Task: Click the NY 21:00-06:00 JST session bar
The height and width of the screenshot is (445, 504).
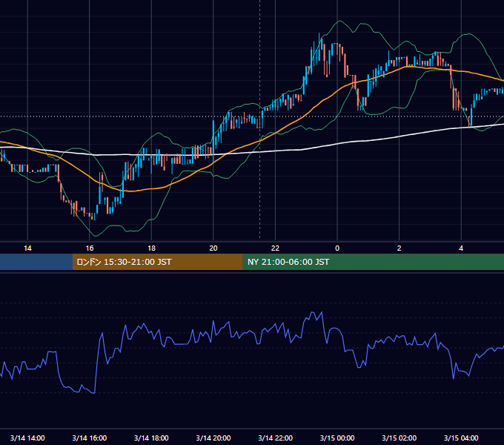Action: point(373,262)
